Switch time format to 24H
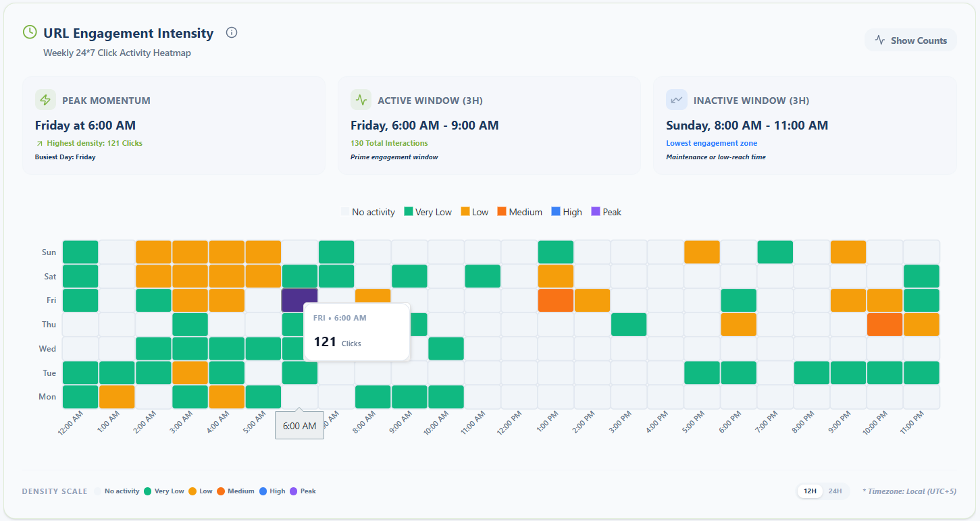This screenshot has height=521, width=980. point(835,491)
